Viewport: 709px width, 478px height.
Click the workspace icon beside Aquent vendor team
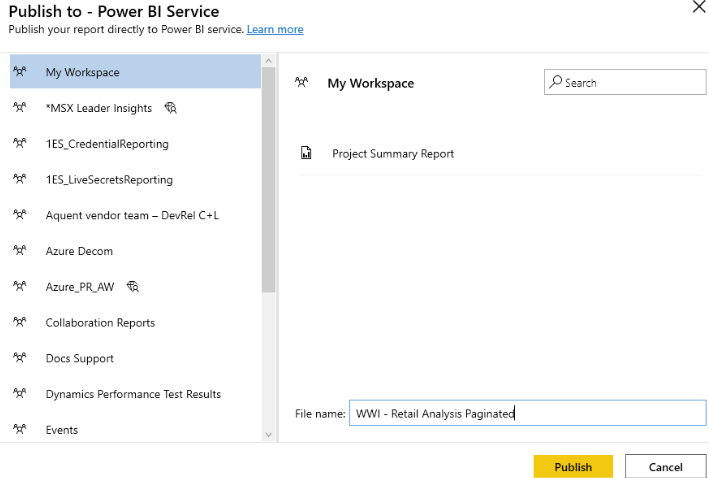pyautogui.click(x=19, y=214)
